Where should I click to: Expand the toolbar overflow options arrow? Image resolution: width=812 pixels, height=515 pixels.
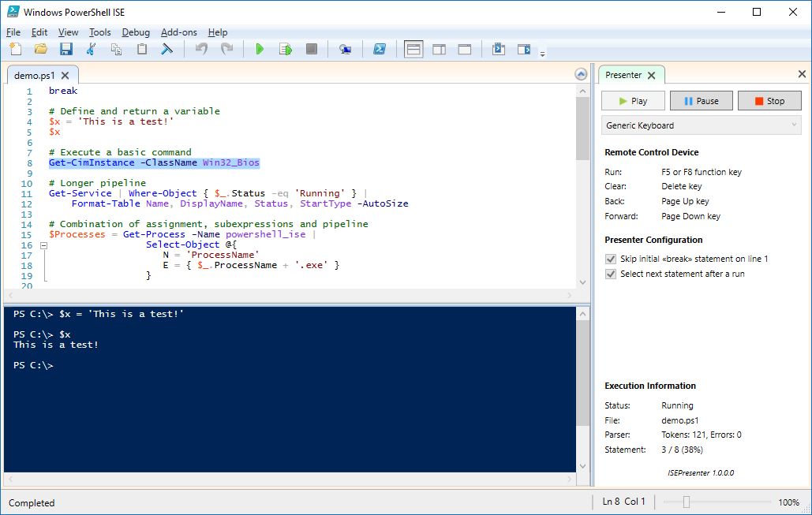[x=542, y=54]
